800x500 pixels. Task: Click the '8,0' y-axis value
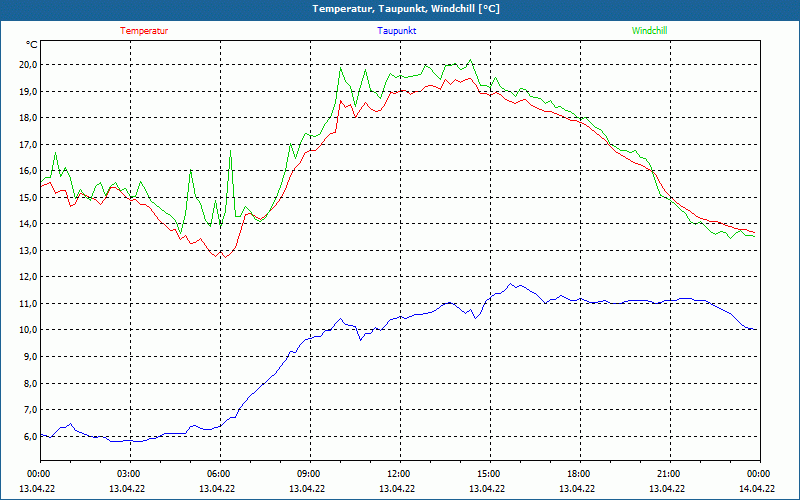[31, 383]
